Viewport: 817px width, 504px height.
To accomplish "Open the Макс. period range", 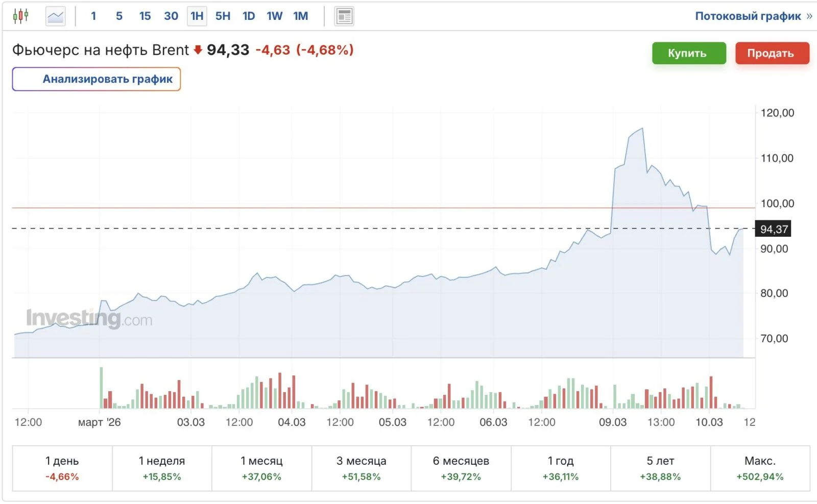I will (760, 468).
